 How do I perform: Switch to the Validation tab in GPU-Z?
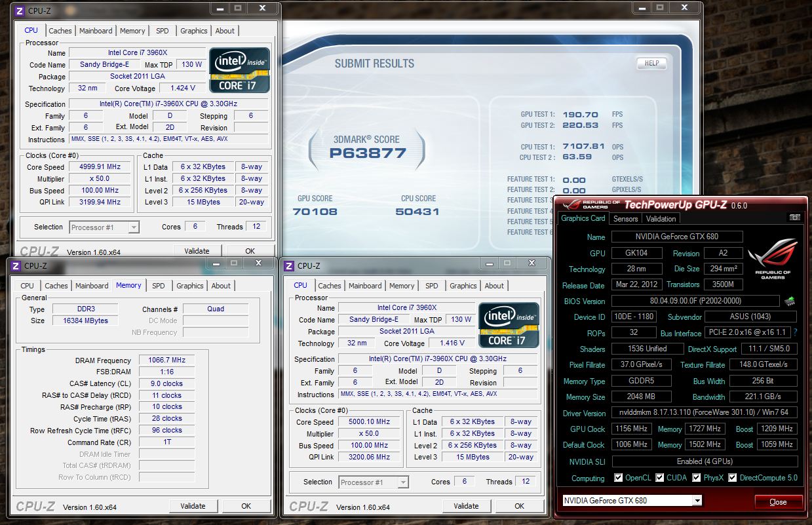point(661,219)
